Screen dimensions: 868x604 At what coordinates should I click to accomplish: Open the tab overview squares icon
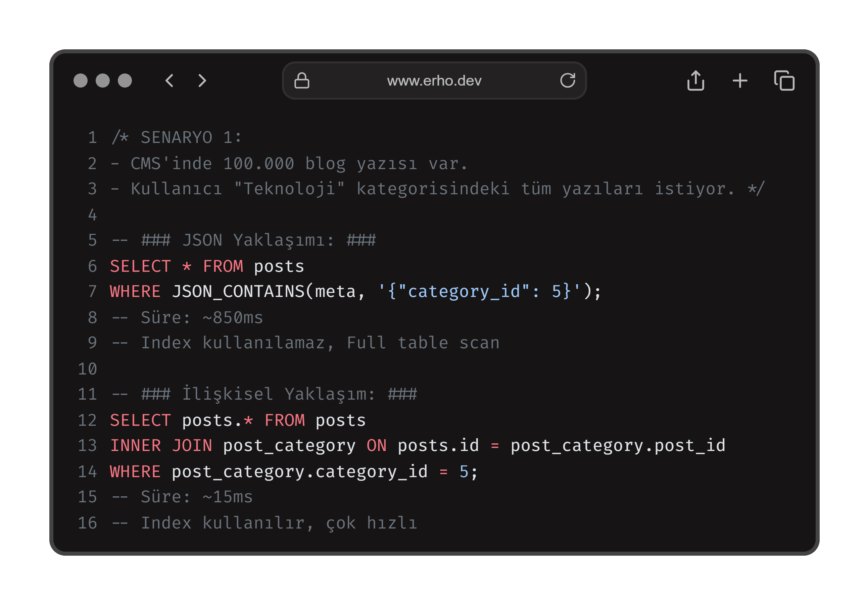(x=784, y=81)
